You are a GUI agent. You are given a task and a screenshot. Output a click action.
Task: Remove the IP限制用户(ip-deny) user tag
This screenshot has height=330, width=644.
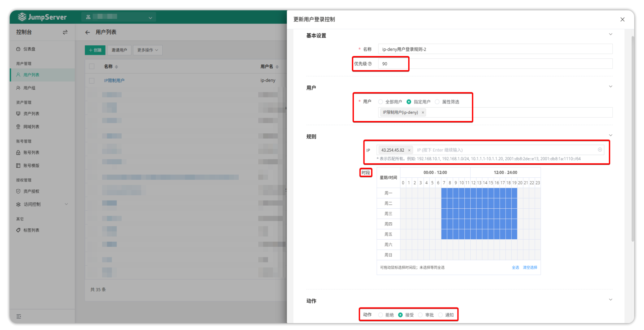423,112
